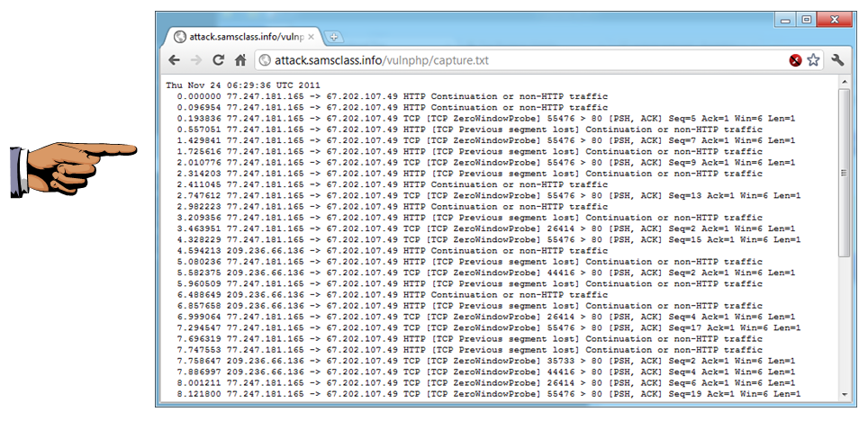Click the Seq=17 line at 7.294547

pyautogui.click(x=489, y=328)
